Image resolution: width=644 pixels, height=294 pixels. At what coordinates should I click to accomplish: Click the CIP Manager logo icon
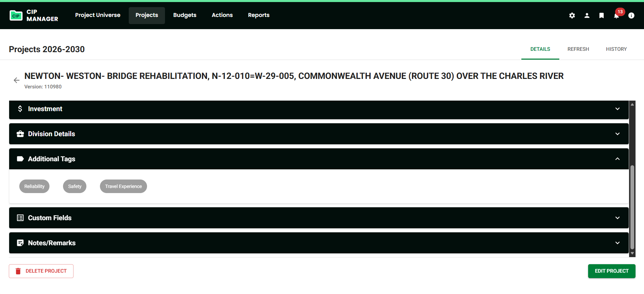coord(16,16)
